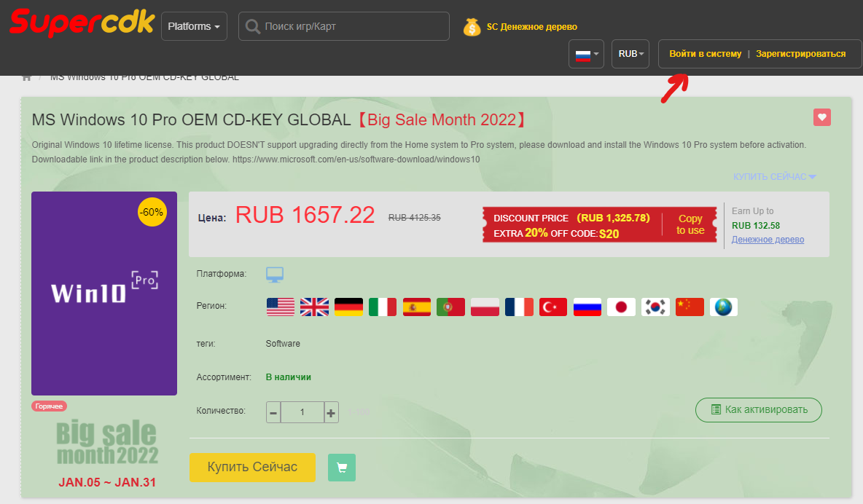Screen dimensions: 863x504
Task: Select the Poland flag region
Action: (x=485, y=307)
